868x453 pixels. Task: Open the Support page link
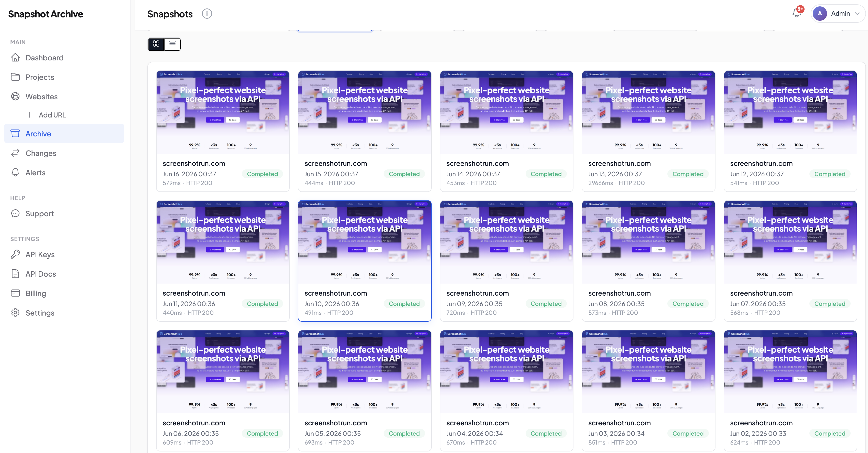[x=64, y=213]
